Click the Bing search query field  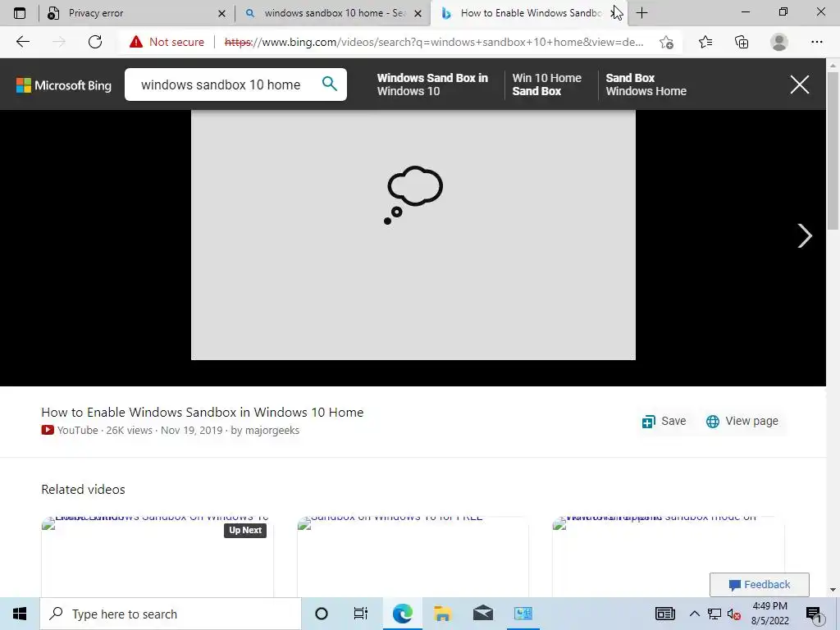coord(221,84)
